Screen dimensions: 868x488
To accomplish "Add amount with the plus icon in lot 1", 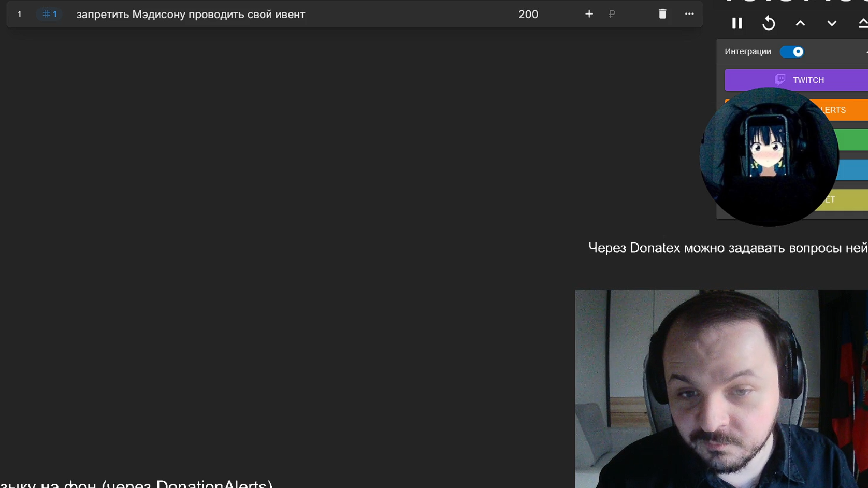I will tap(589, 14).
